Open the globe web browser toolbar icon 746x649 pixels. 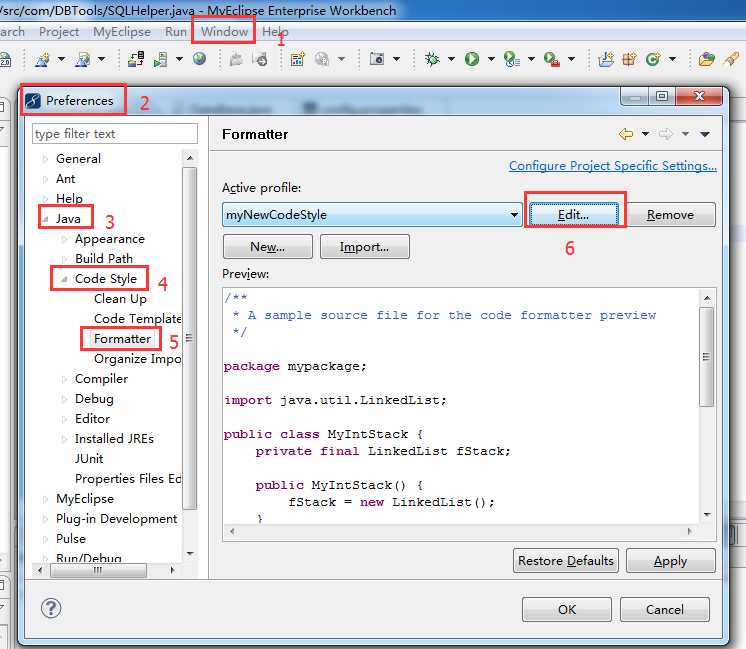point(199,59)
